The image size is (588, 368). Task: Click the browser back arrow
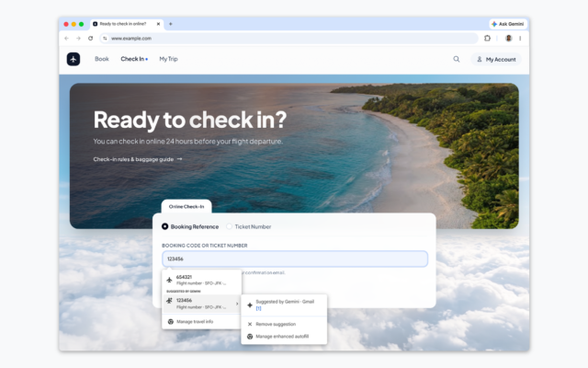(66, 39)
